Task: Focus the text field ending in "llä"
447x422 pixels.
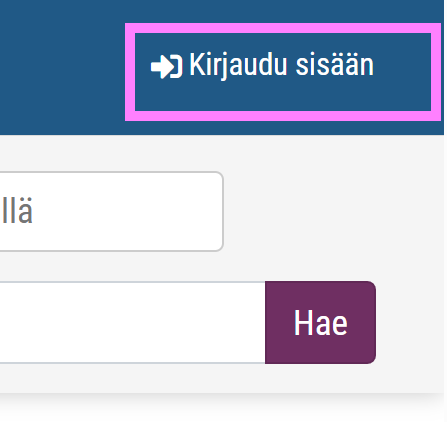Action: [111, 211]
